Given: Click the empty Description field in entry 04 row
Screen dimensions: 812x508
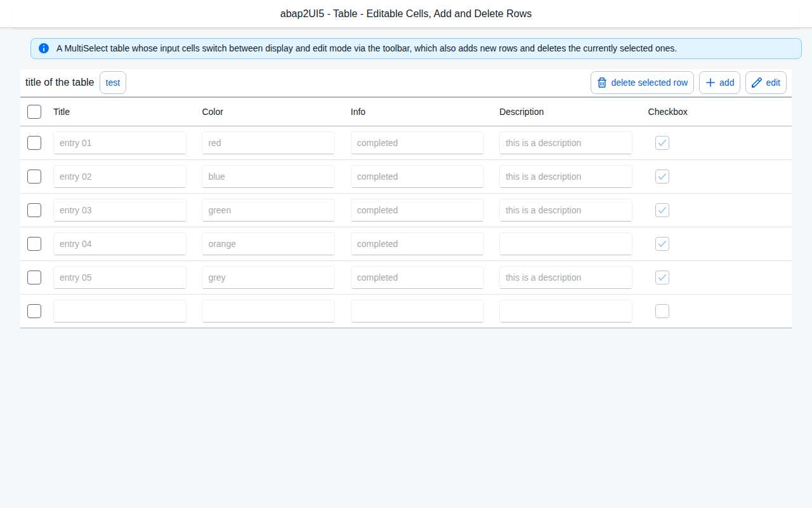Looking at the screenshot, I should click(x=566, y=244).
